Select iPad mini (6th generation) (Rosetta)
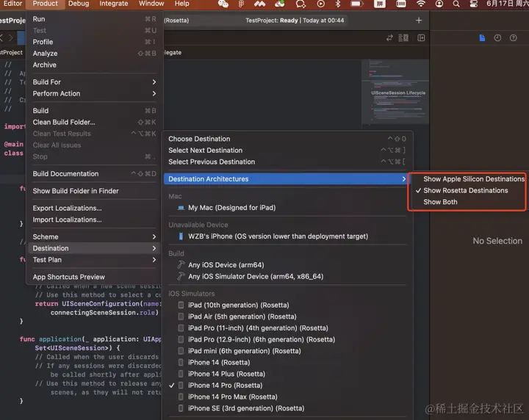 point(287,351)
